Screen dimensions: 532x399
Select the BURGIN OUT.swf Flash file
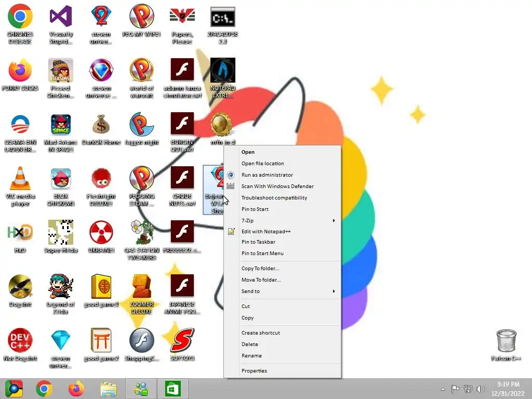pos(182,124)
